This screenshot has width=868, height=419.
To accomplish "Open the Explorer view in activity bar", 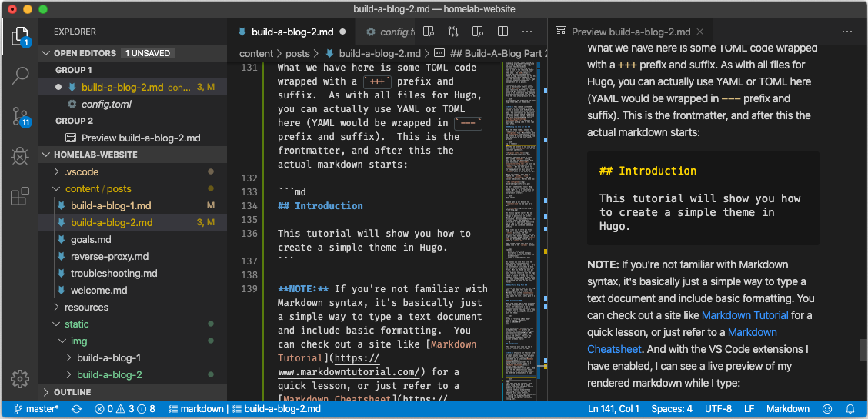I will tap(20, 36).
